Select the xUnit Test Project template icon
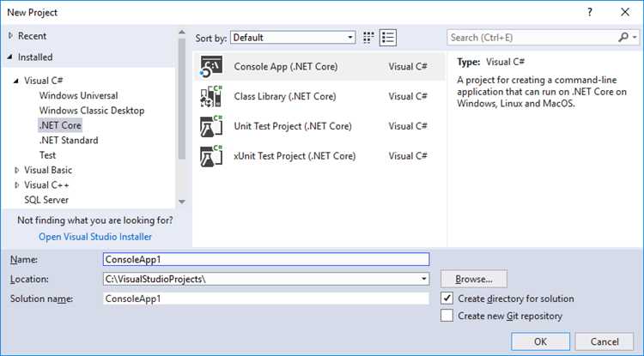The width and height of the screenshot is (644, 356). [x=211, y=156]
